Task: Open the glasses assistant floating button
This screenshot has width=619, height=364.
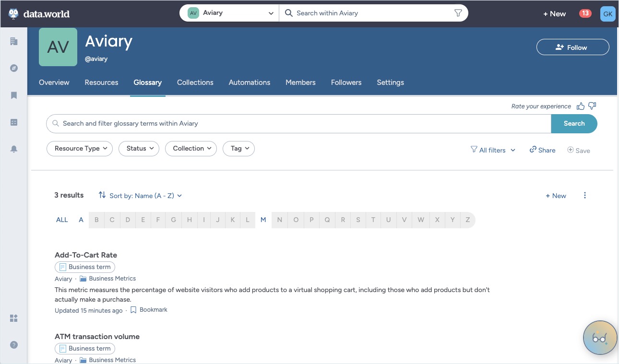Action: click(600, 338)
